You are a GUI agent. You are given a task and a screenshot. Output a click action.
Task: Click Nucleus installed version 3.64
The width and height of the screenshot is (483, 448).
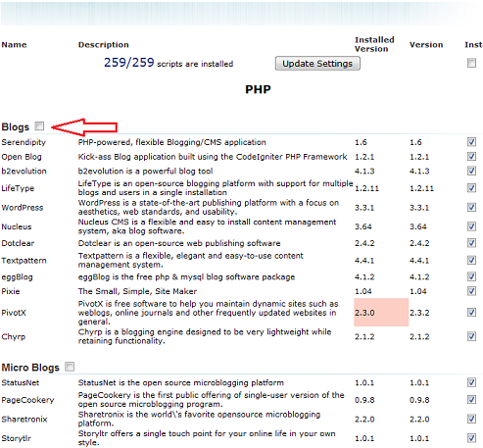pos(363,226)
